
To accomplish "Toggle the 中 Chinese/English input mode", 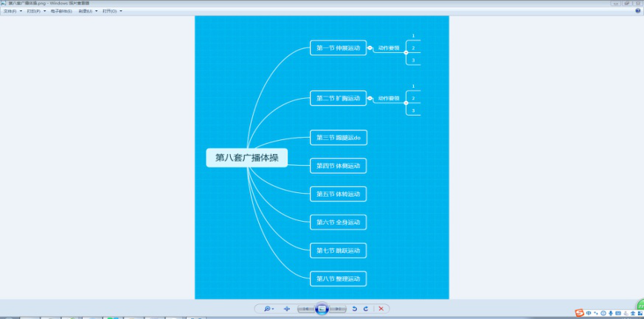I will pos(589,313).
